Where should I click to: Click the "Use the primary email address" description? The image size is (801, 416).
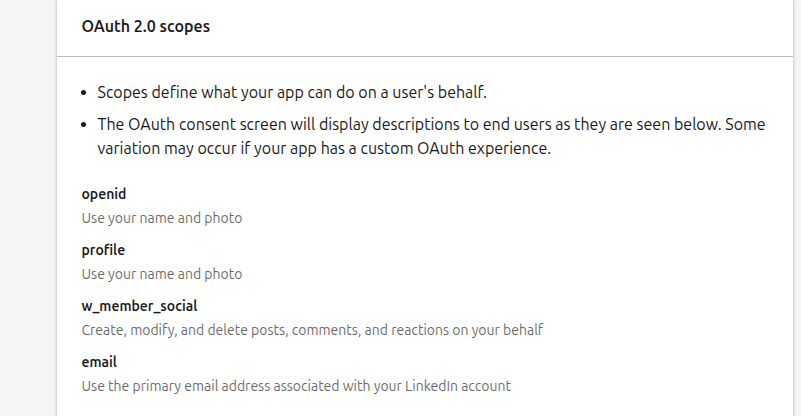(x=296, y=385)
